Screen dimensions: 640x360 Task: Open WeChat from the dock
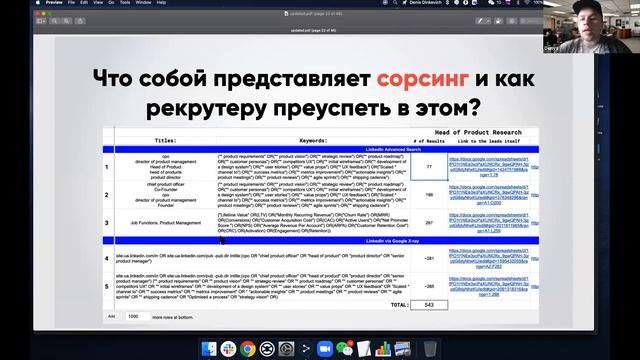coord(344,349)
